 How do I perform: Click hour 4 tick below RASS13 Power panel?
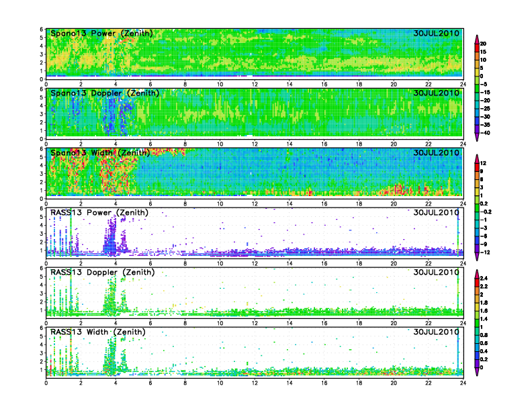tap(116, 263)
